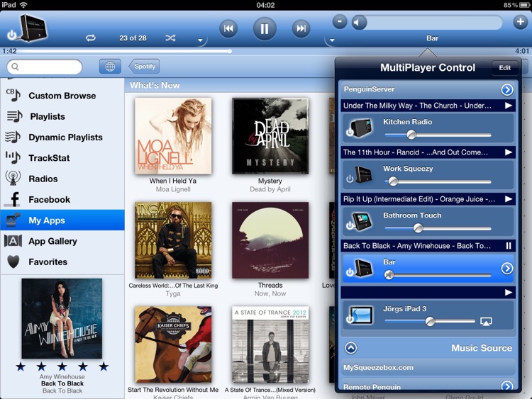Open Favorites in sidebar
Screen dimensions: 532x399
point(62,262)
